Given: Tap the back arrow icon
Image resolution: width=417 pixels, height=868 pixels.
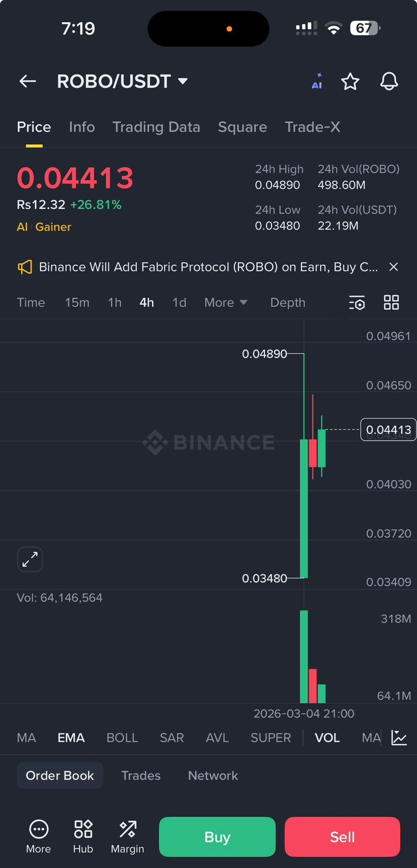Looking at the screenshot, I should click(28, 81).
